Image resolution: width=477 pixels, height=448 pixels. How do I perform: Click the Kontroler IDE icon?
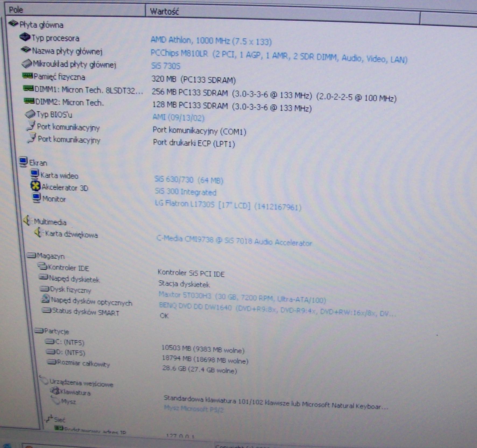point(42,267)
